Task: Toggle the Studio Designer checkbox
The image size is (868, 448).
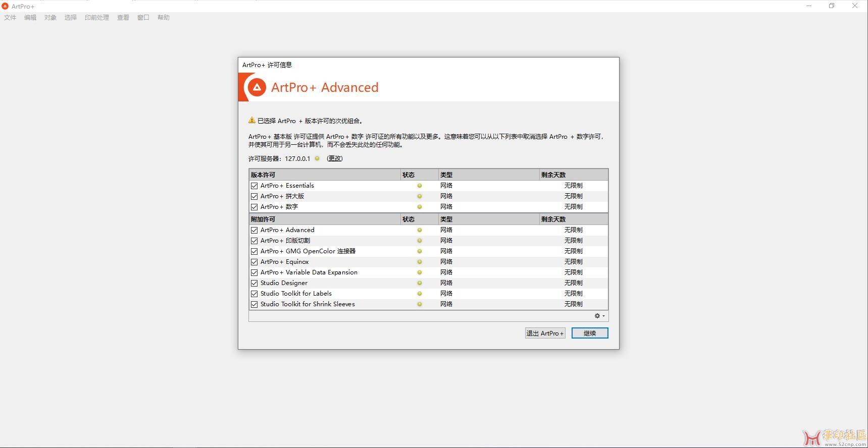Action: 254,283
